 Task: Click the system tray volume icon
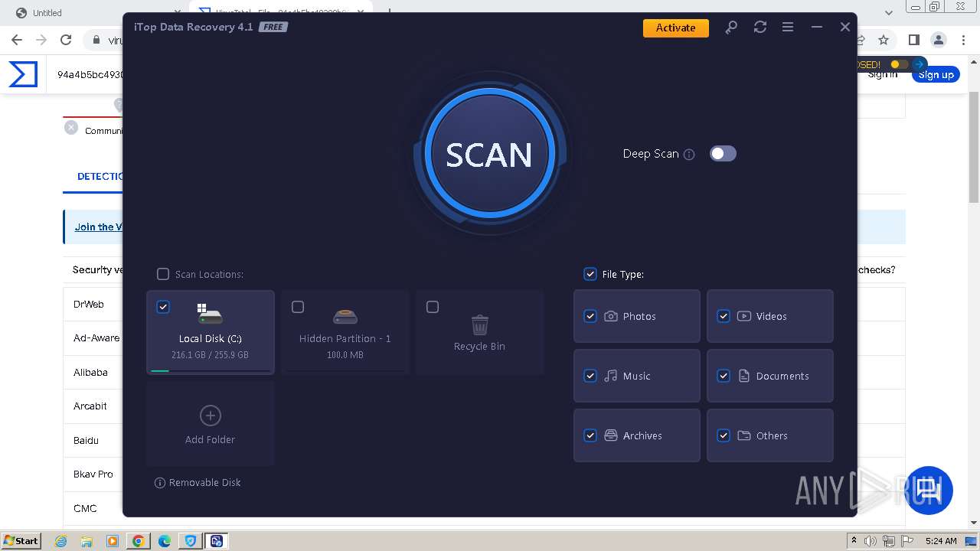pyautogui.click(x=871, y=541)
